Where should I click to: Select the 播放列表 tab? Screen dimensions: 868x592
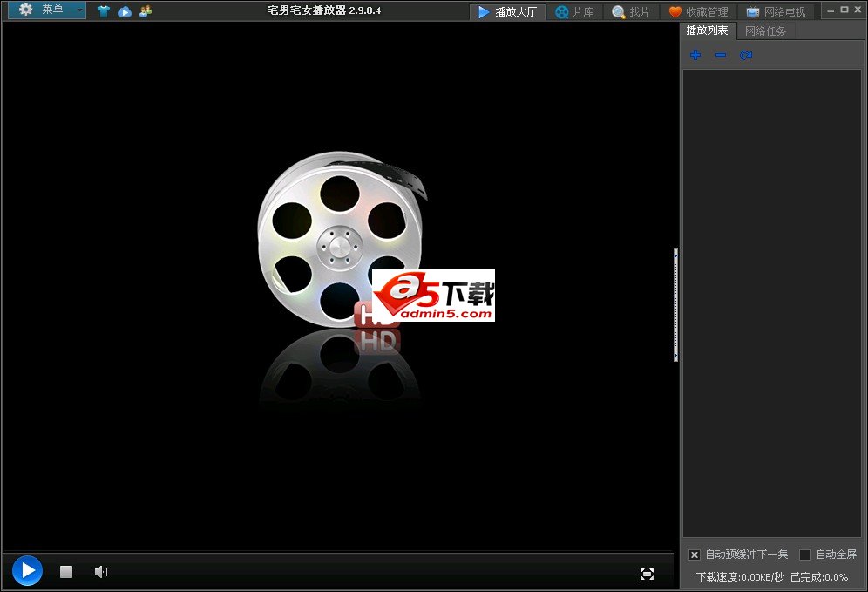pos(707,31)
